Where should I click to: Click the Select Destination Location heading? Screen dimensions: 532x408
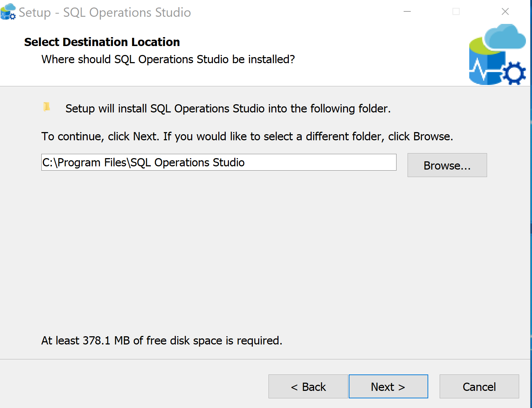(102, 42)
